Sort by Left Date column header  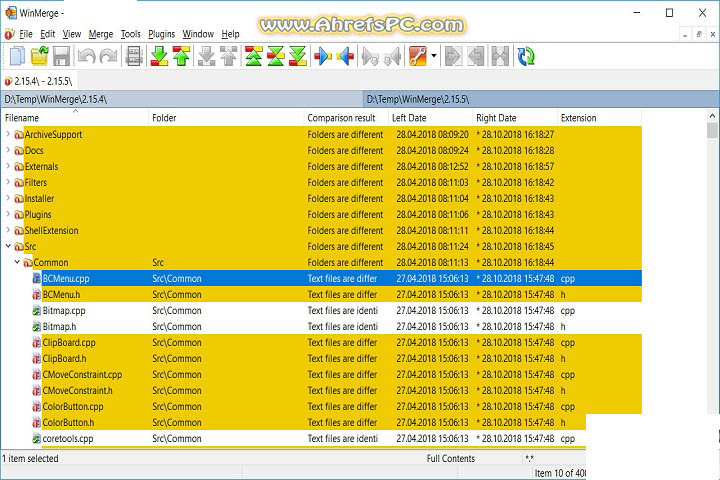[430, 118]
